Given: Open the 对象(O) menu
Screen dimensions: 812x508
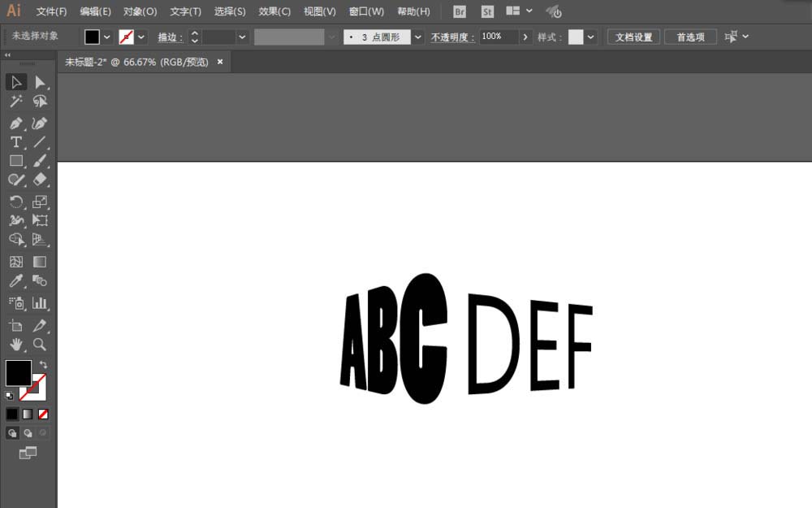Looking at the screenshot, I should point(140,11).
